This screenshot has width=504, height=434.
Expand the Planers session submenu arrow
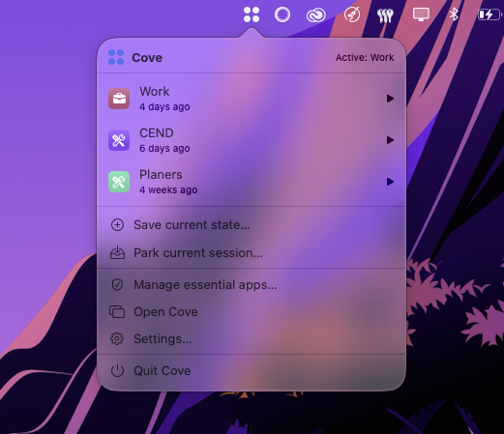390,182
